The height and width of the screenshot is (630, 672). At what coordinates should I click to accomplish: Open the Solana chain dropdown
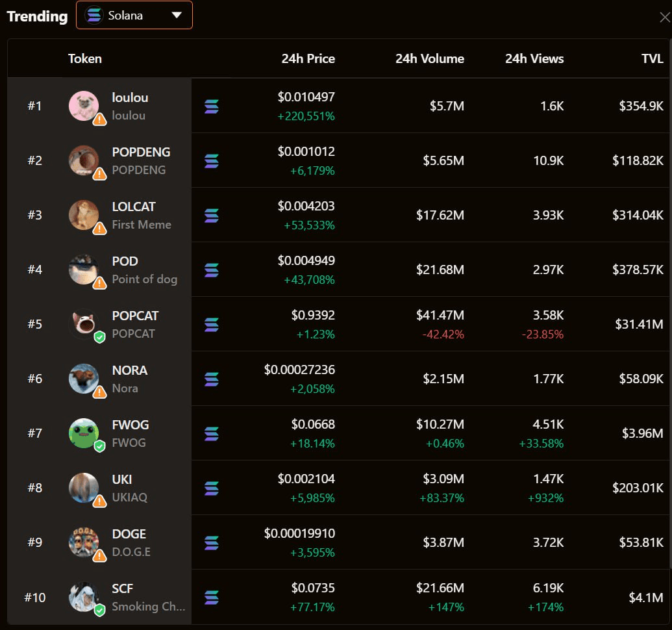[134, 16]
